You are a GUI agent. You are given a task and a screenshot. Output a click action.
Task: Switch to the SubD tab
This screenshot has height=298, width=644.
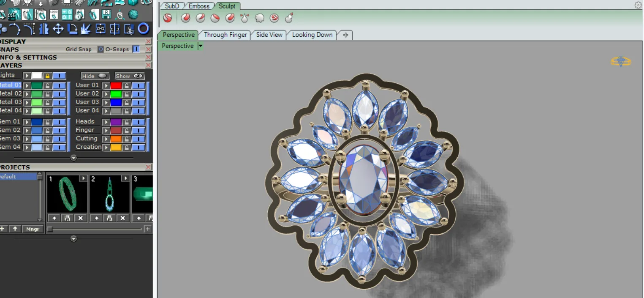(x=172, y=6)
